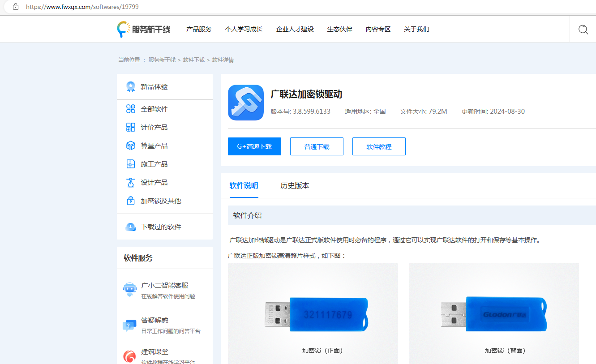The image size is (596, 364).
Task: Click the 版本号: 3.8.599.6133 text
Action: [x=300, y=111]
